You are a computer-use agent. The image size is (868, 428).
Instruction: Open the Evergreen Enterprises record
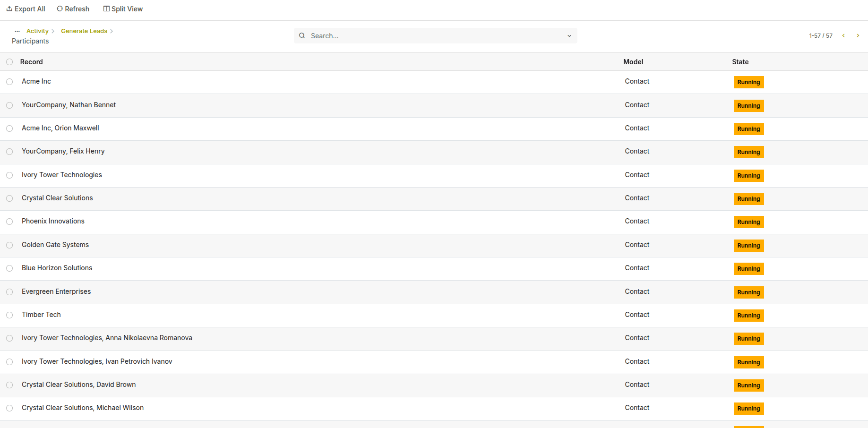(x=56, y=291)
